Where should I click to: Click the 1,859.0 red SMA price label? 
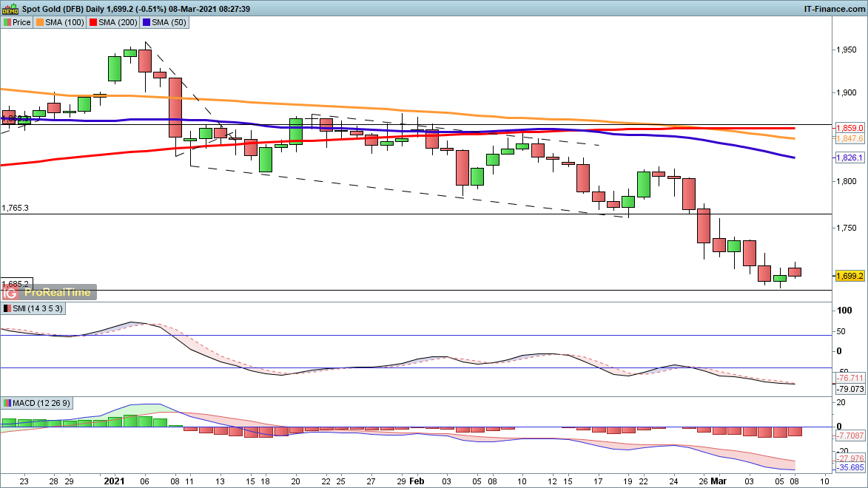click(850, 128)
